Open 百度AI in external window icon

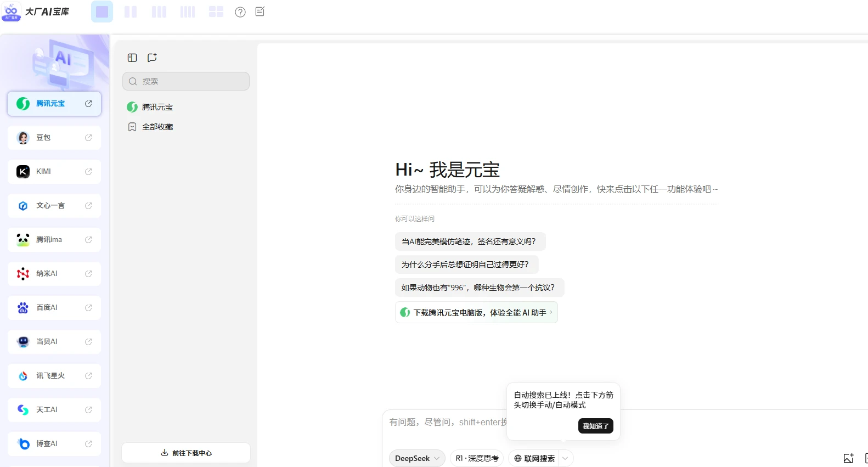(x=88, y=308)
